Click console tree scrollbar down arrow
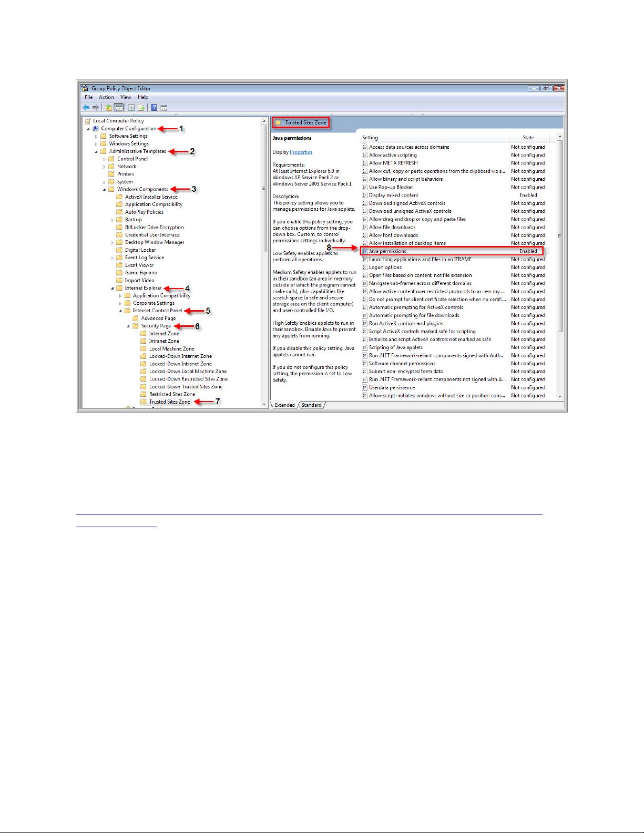644x833 pixels. pyautogui.click(x=264, y=405)
